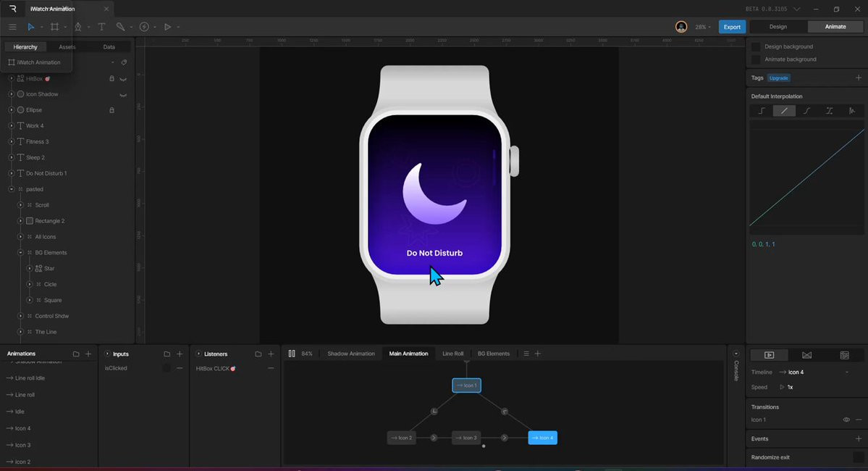868x471 pixels.
Task: Expand the Scroll group
Action: tap(20, 205)
